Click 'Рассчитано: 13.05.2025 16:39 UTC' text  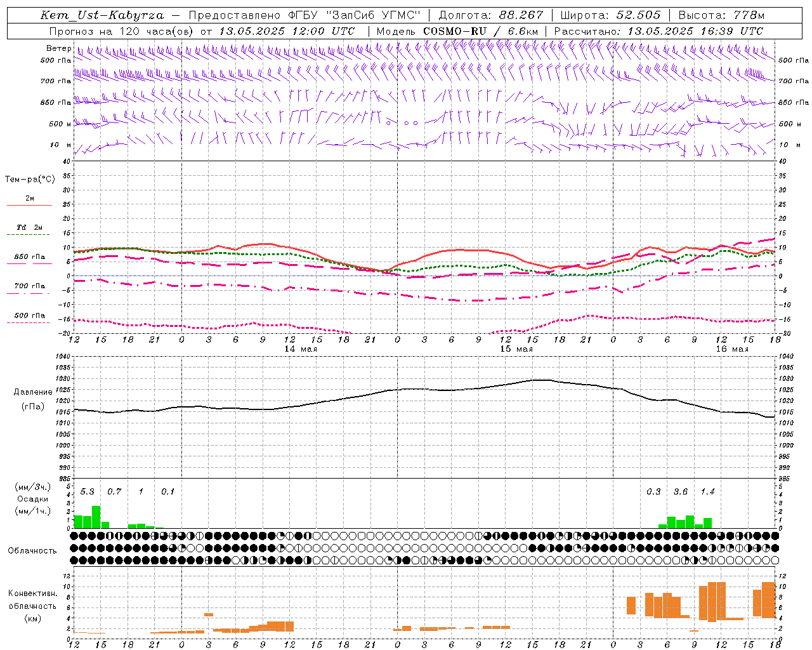pyautogui.click(x=658, y=31)
